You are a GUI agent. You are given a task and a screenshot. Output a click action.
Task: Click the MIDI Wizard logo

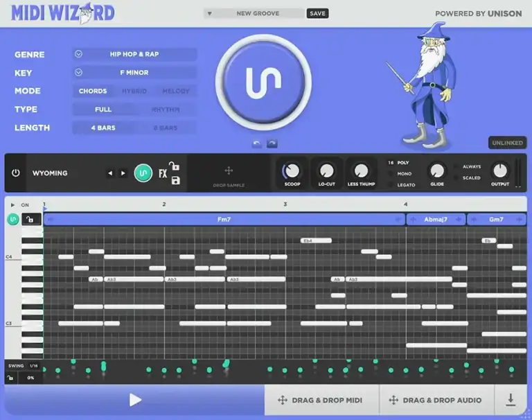click(x=63, y=13)
